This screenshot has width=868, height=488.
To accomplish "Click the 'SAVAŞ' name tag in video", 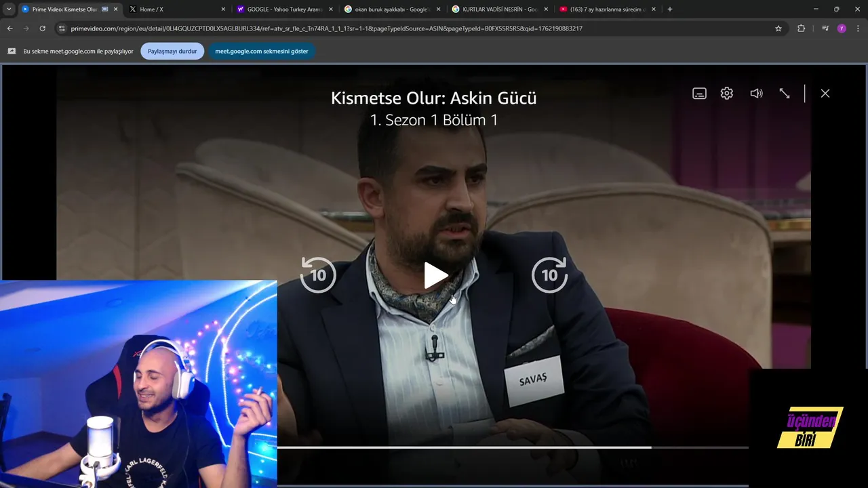I will coord(533,380).
